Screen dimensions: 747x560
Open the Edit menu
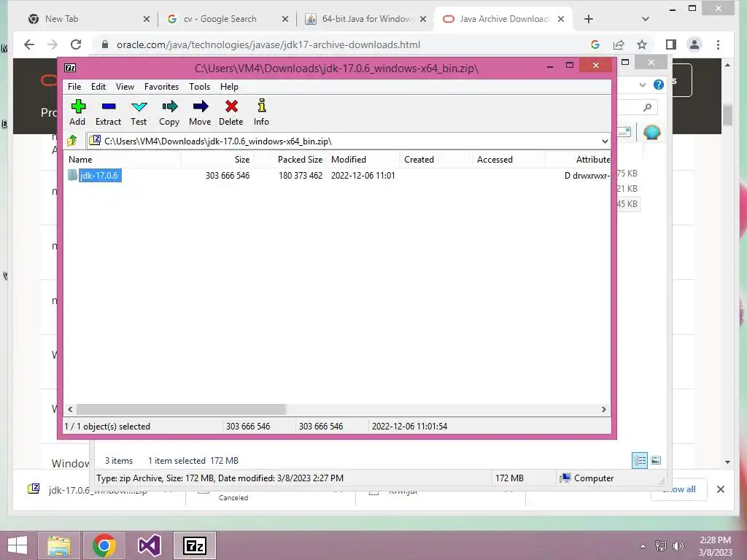(98, 87)
